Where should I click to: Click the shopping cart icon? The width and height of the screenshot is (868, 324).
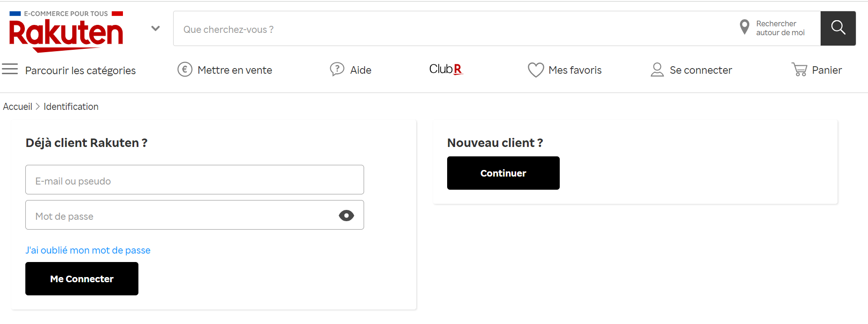799,69
